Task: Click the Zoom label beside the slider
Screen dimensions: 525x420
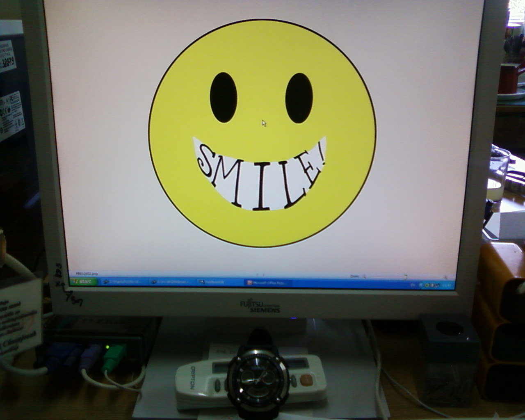Action: 354,276
